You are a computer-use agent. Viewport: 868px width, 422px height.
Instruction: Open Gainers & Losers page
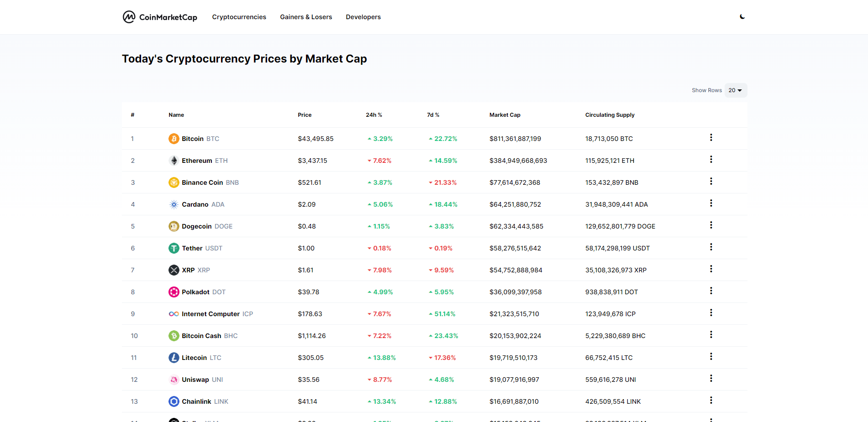point(306,17)
